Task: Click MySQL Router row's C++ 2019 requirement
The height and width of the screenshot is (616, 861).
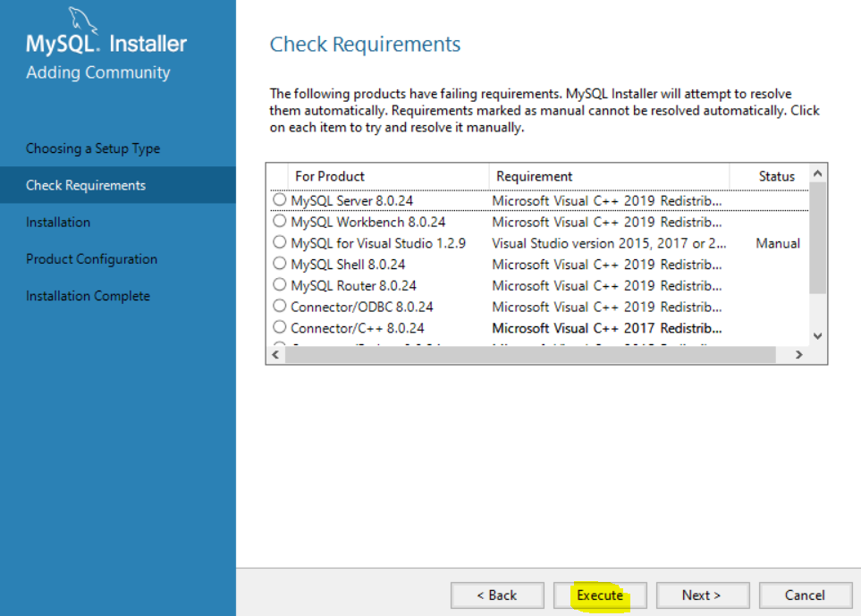Action: [x=607, y=286]
